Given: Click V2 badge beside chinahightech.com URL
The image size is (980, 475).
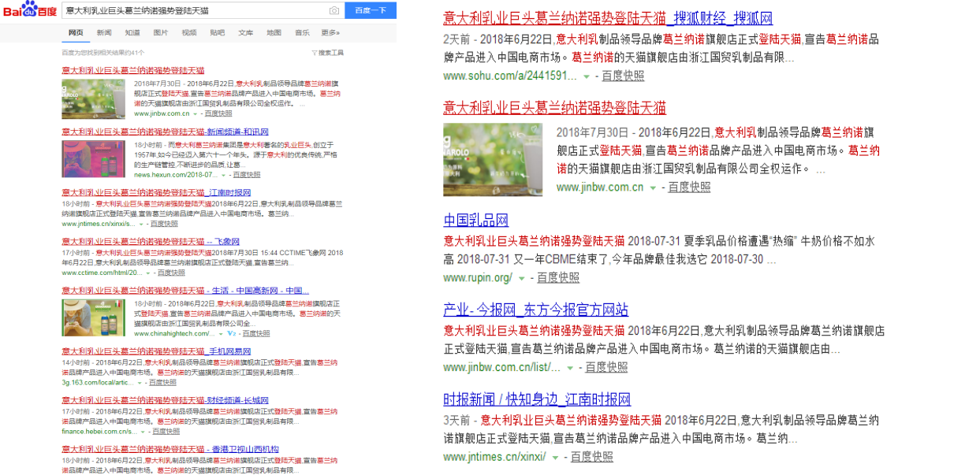Looking at the screenshot, I should (232, 333).
